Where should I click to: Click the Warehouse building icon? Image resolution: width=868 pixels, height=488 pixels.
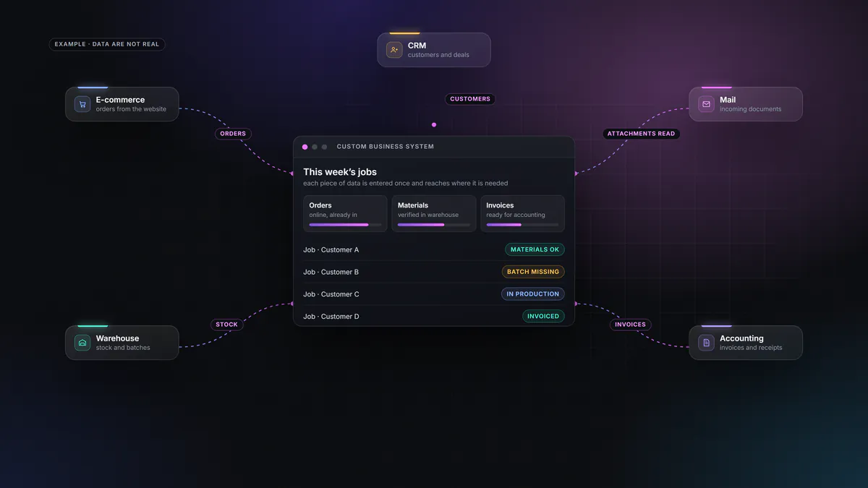click(x=82, y=343)
